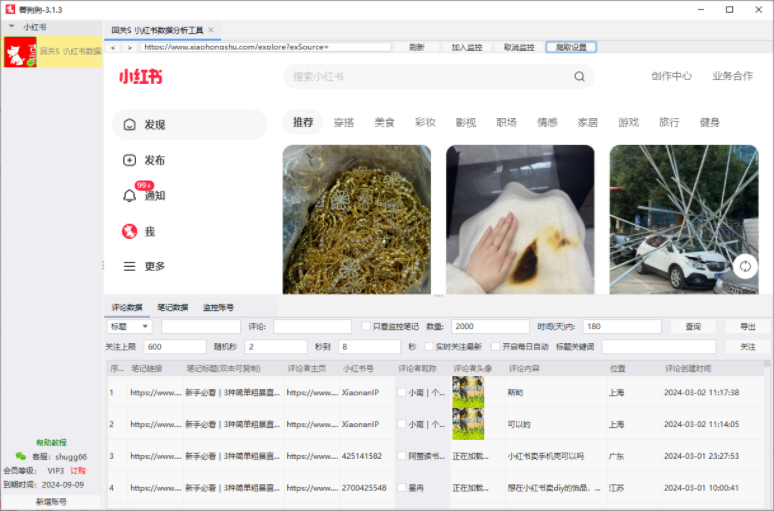This screenshot has width=774, height=511.
Task: Close the 小红书数据分析工具 tab
Action: click(x=211, y=30)
